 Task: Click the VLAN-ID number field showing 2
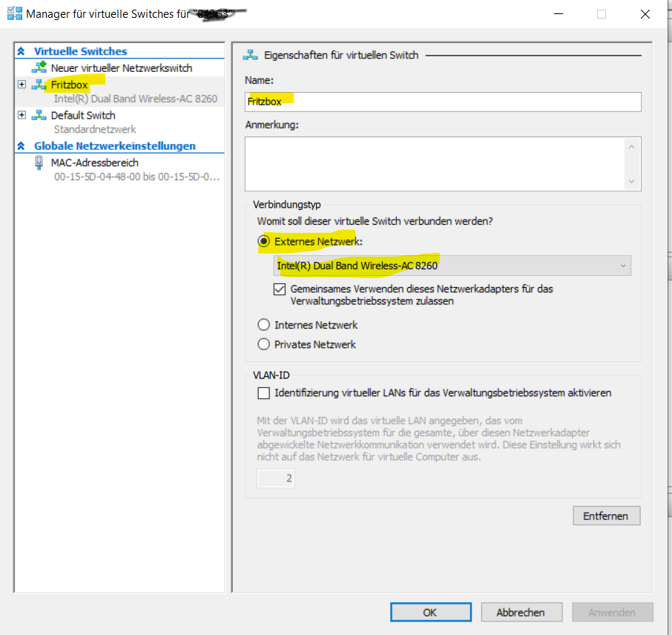[276, 478]
